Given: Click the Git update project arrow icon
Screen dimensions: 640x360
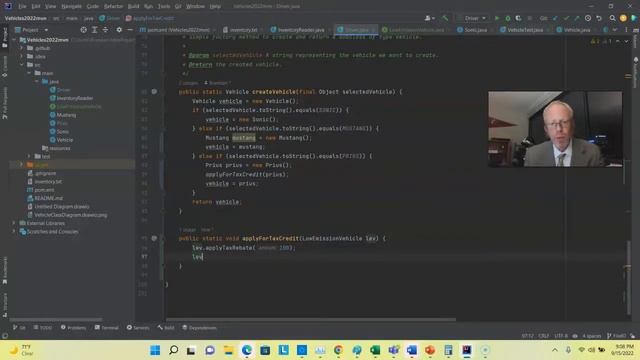Looking at the screenshot, I should click(x=555, y=18).
